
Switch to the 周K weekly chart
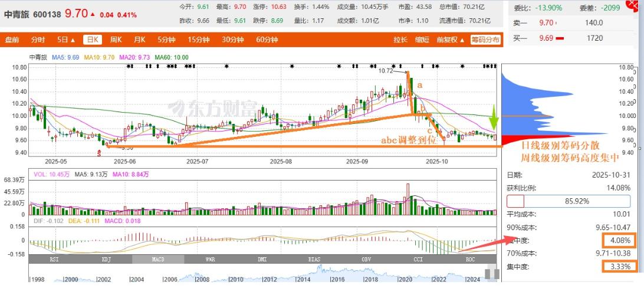(116, 40)
